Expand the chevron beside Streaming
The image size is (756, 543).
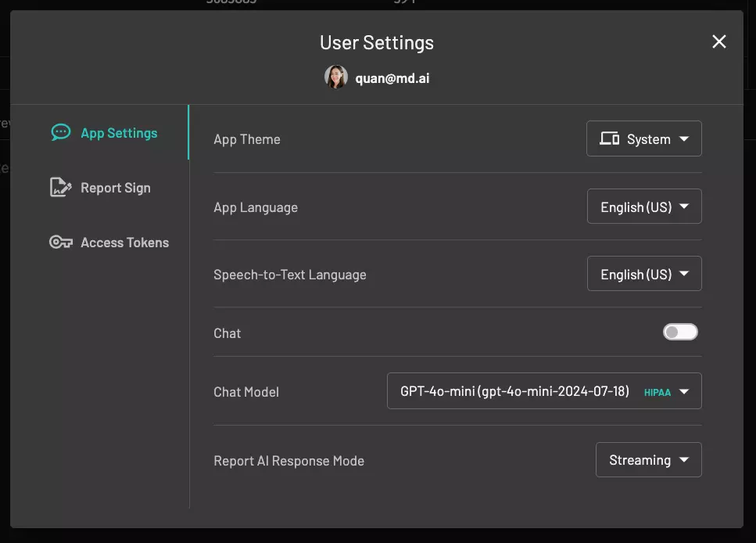684,460
